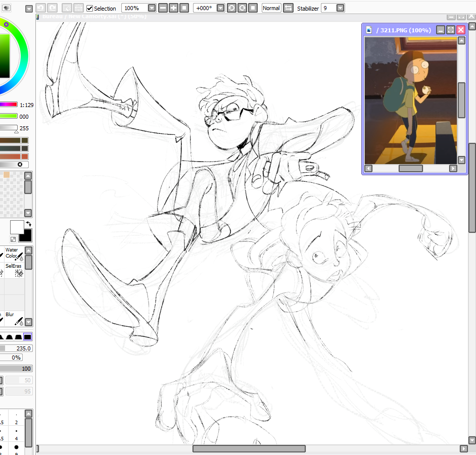Click the orange-red color mixer bar
Screen dimensions: 476x455
[x=14, y=157]
